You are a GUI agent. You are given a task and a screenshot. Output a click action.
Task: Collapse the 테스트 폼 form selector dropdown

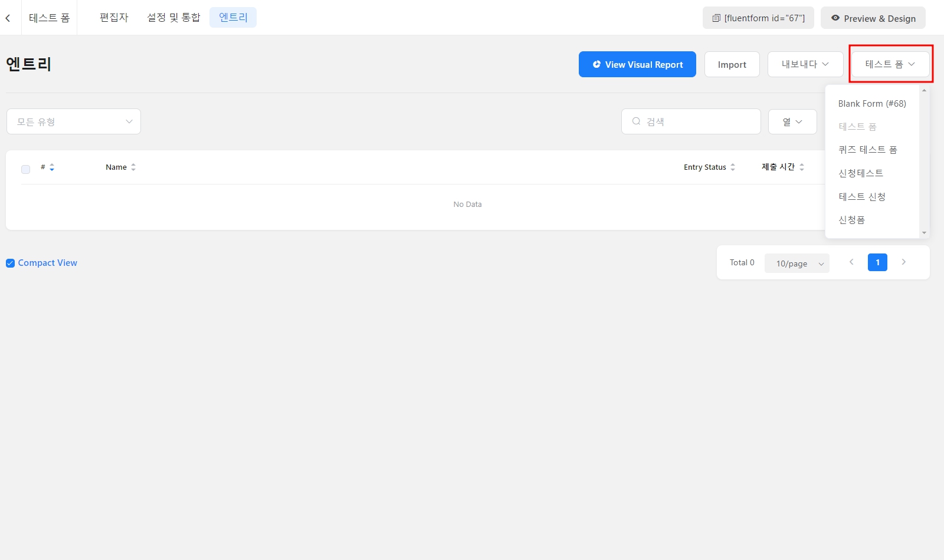(890, 64)
